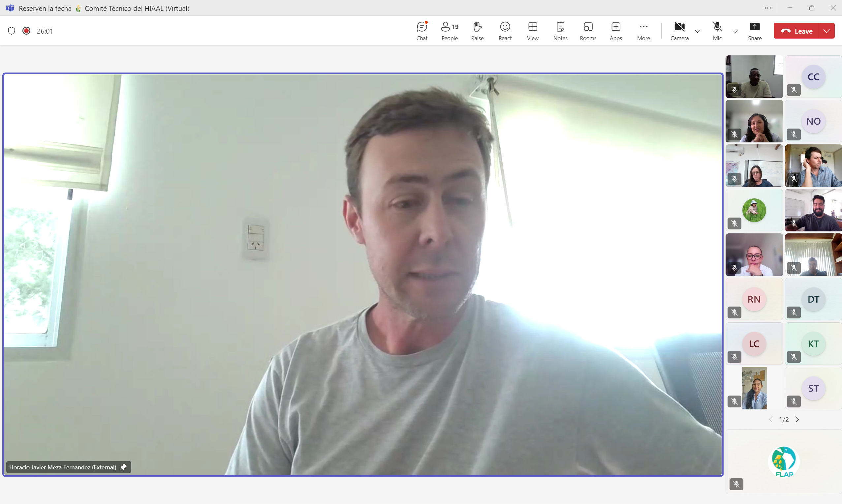Select the top-left man video tile
Screen dimensions: 842x504
pyautogui.click(x=754, y=77)
